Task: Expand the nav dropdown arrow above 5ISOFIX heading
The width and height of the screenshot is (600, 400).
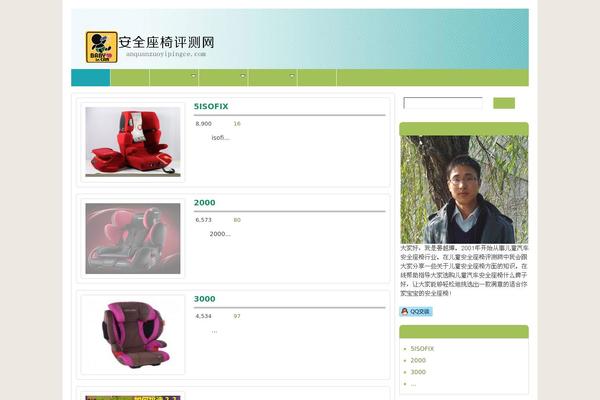Action: click(193, 76)
